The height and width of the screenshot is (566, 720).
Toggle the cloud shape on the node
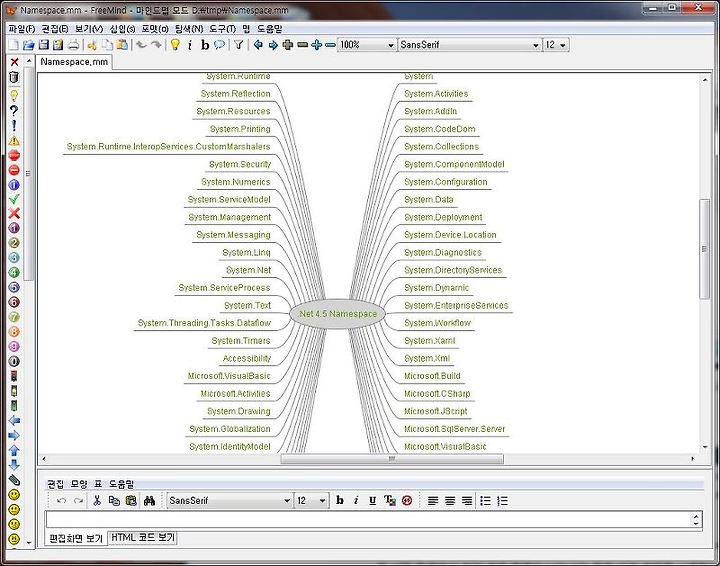(220, 45)
